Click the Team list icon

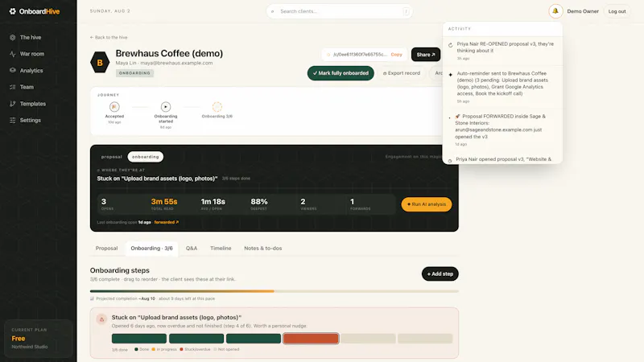coord(13,87)
